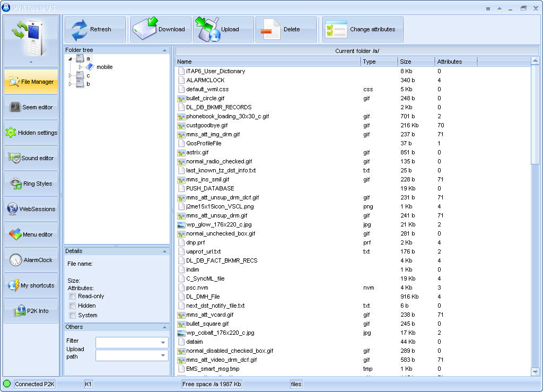
Task: Enable the Read-only attribute checkbox
Action: click(x=73, y=297)
